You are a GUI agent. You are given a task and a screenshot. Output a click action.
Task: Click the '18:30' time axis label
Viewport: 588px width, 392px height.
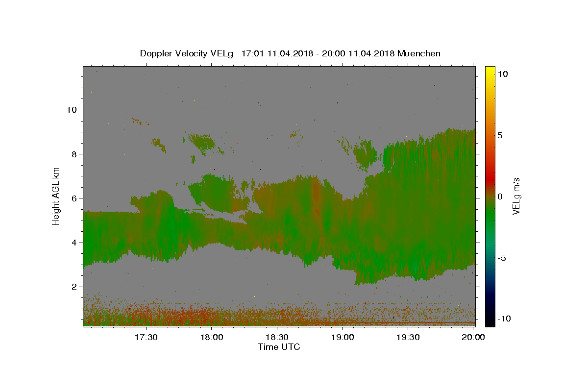(277, 337)
